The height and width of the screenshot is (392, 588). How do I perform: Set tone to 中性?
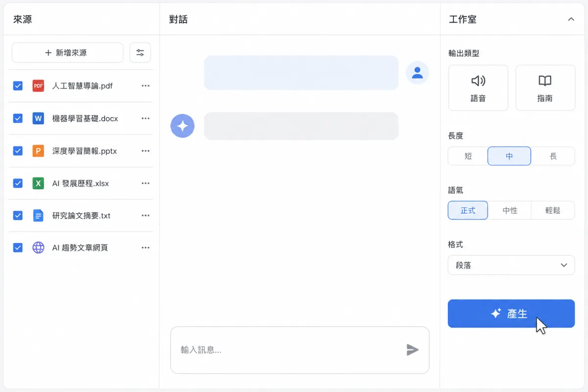pos(510,210)
